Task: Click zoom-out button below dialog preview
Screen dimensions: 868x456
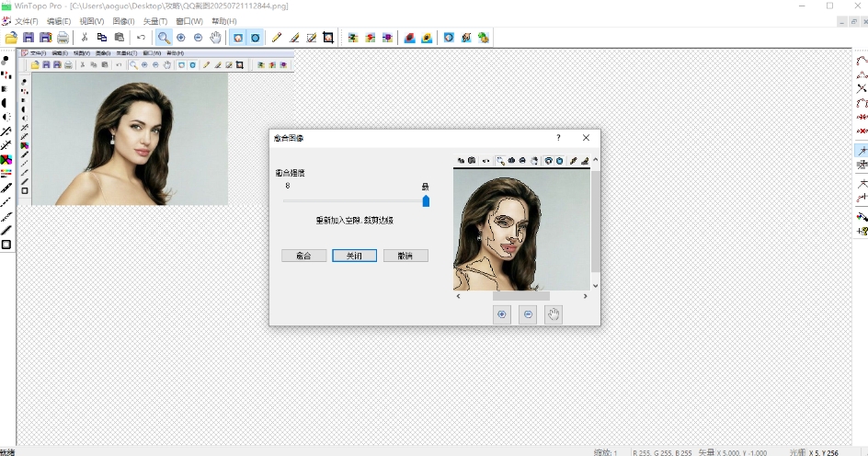Action: click(x=528, y=314)
